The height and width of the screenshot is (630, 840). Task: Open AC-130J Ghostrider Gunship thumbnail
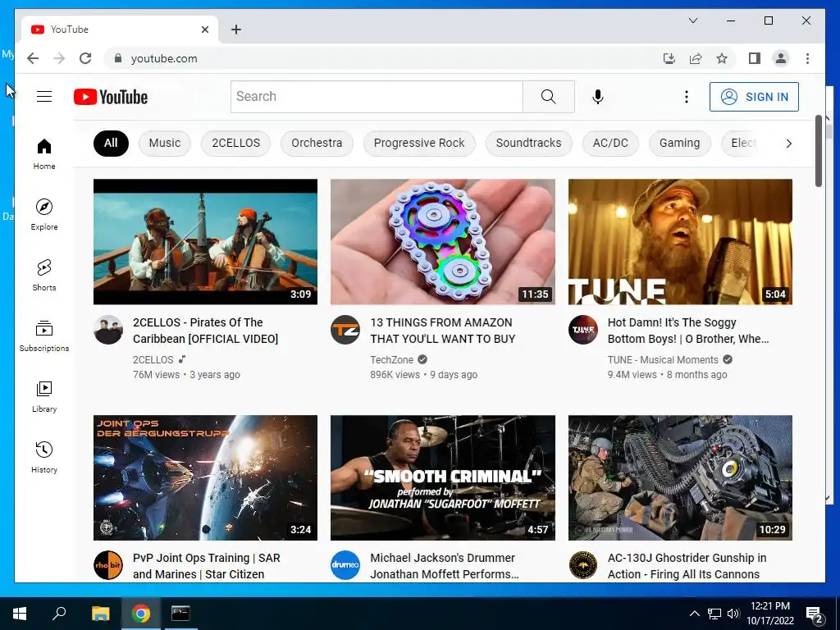click(x=680, y=477)
